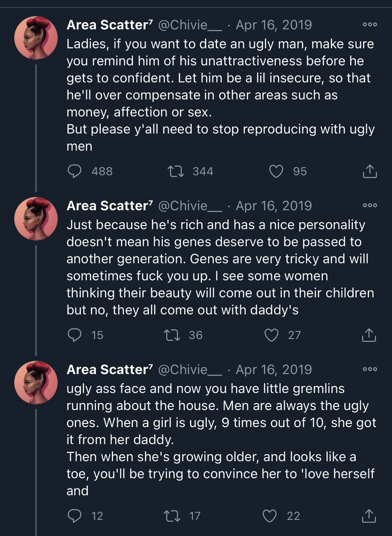This screenshot has width=392, height=536.
Task: Share the first tweet about ugly men
Action: pyautogui.click(x=370, y=172)
